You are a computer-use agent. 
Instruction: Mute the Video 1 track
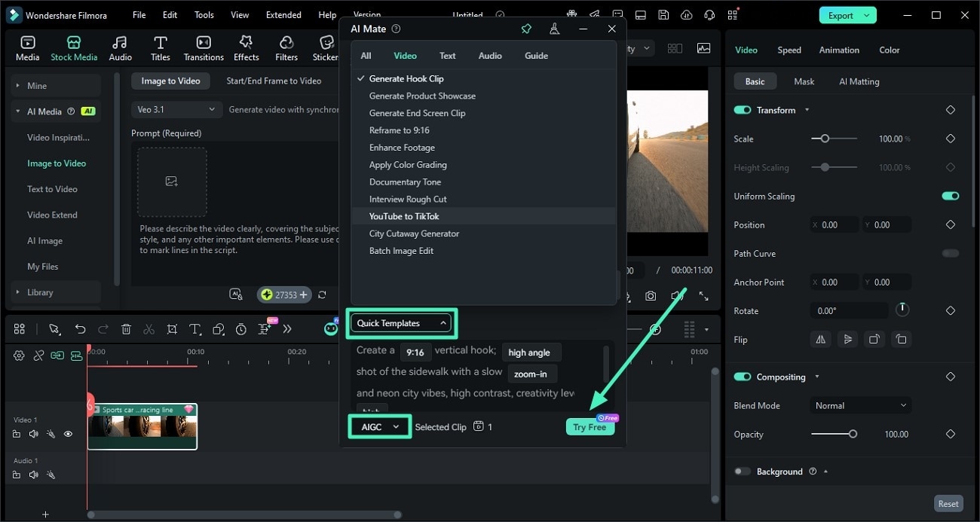tap(33, 434)
